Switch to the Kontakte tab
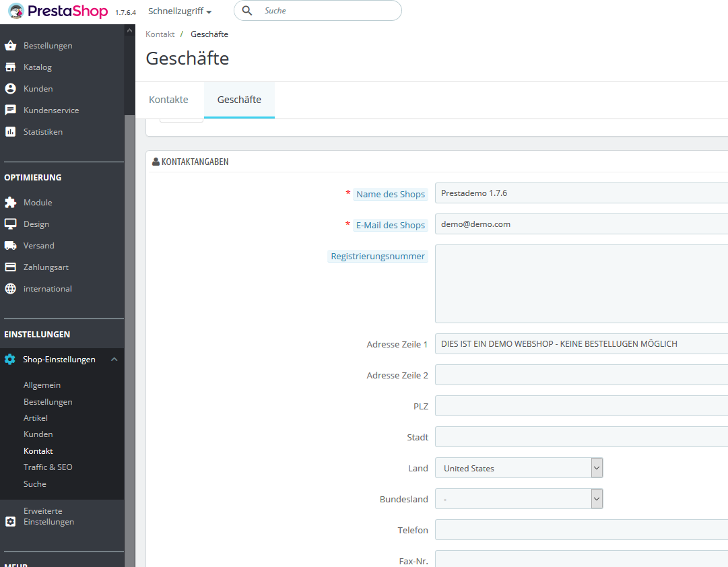This screenshot has width=728, height=567. click(x=168, y=100)
